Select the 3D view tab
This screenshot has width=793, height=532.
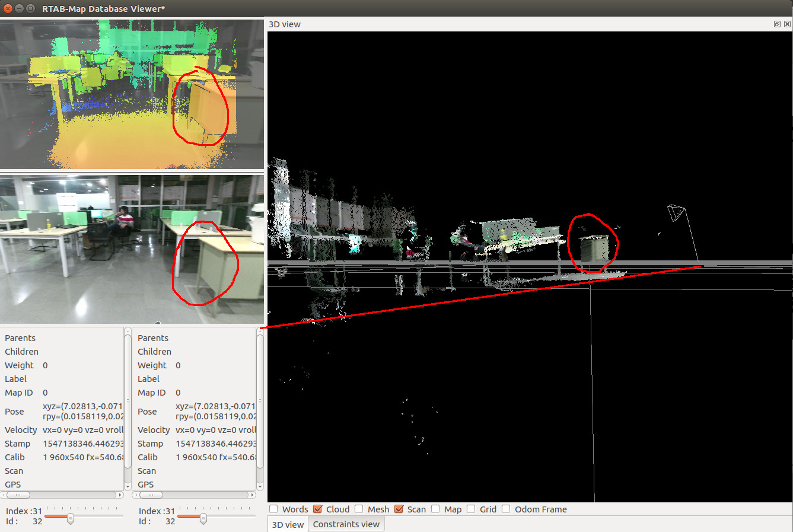pyautogui.click(x=288, y=524)
